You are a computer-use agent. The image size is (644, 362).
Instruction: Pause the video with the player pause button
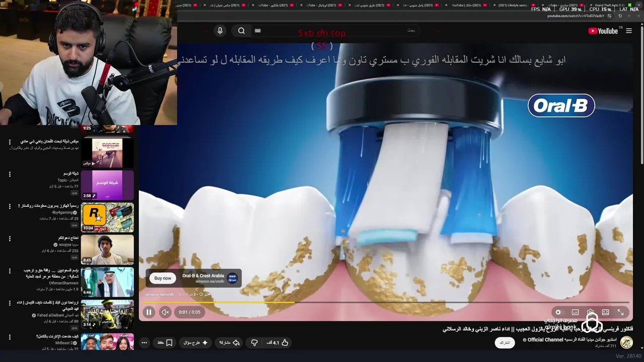coord(149,312)
